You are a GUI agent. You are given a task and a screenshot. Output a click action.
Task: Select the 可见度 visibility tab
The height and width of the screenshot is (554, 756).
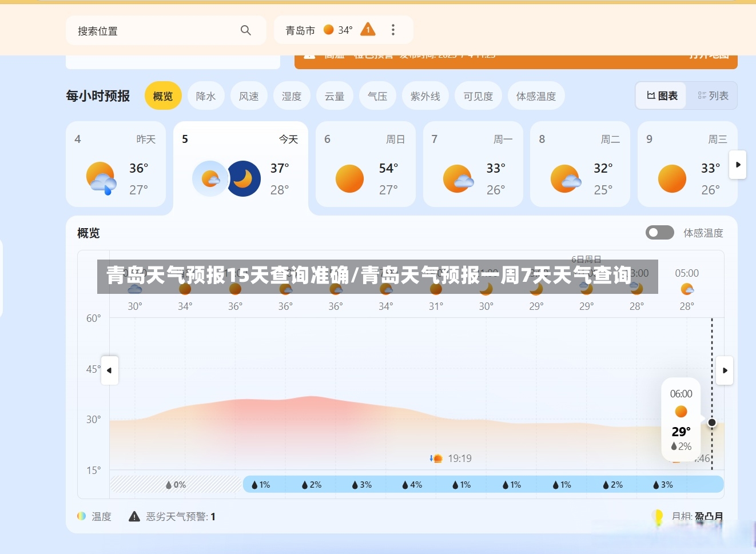[x=478, y=96]
